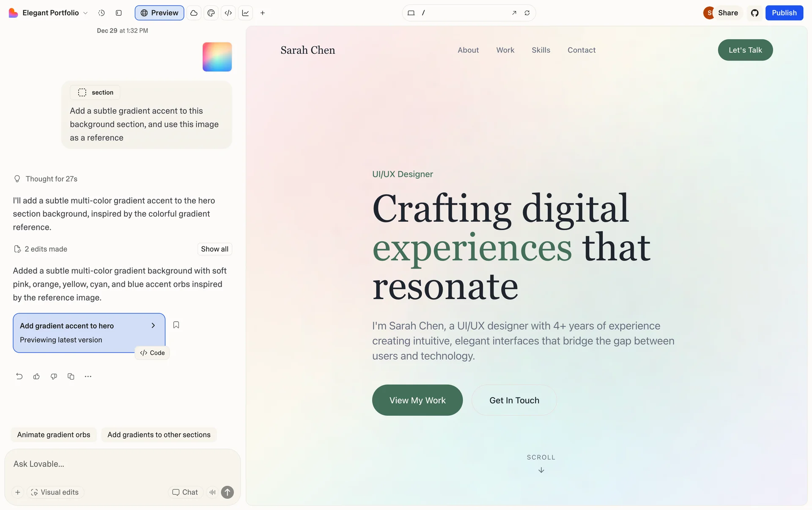This screenshot has height=510, width=812.
Task: Click the Publish button
Action: click(x=784, y=13)
